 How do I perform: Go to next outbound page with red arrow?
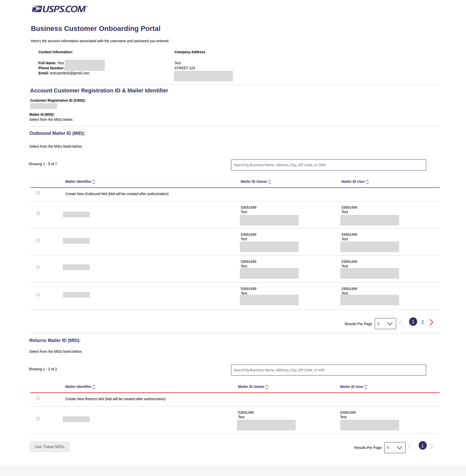pos(431,322)
